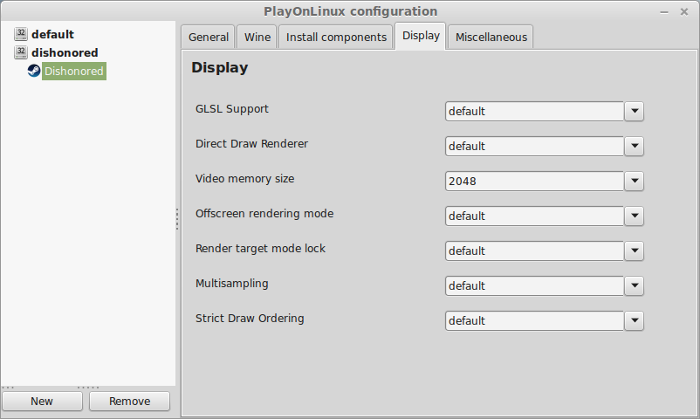Go to the Miscellaneous tab
Screen dimensions: 700x419
491,37
